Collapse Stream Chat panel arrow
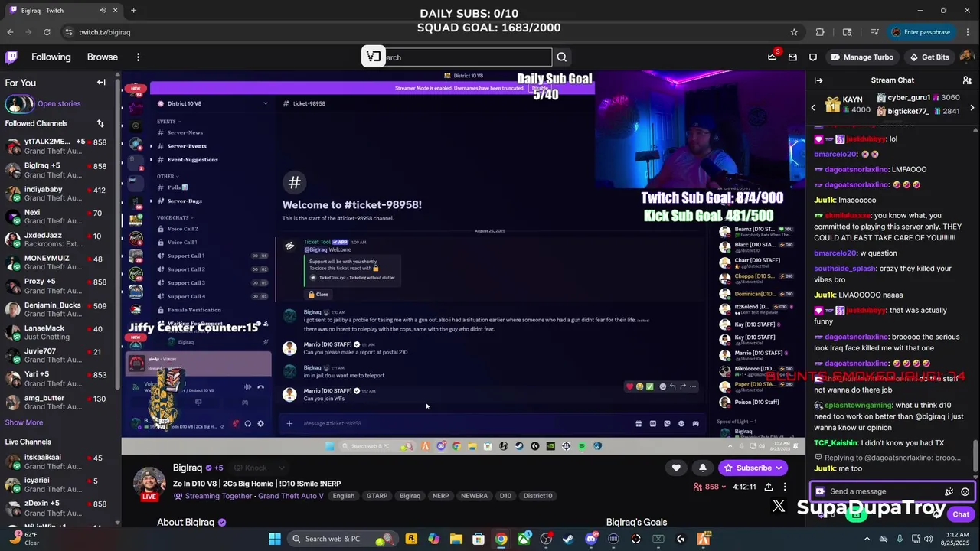 (x=818, y=80)
